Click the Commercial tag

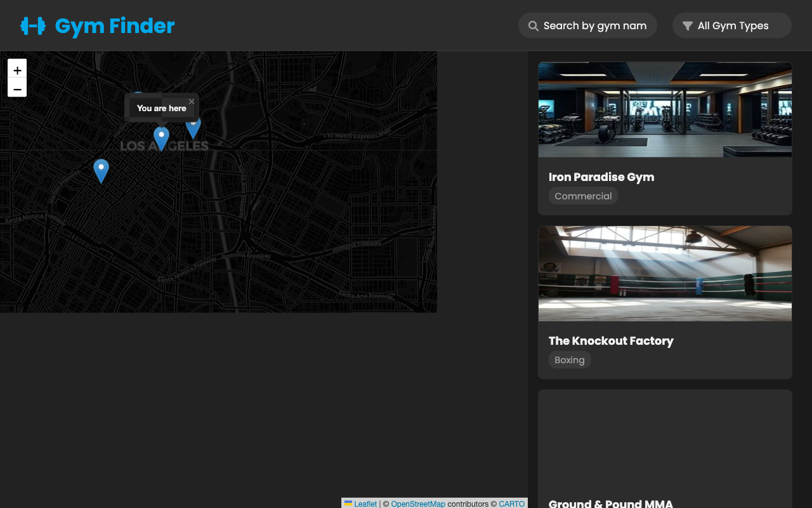click(x=583, y=196)
